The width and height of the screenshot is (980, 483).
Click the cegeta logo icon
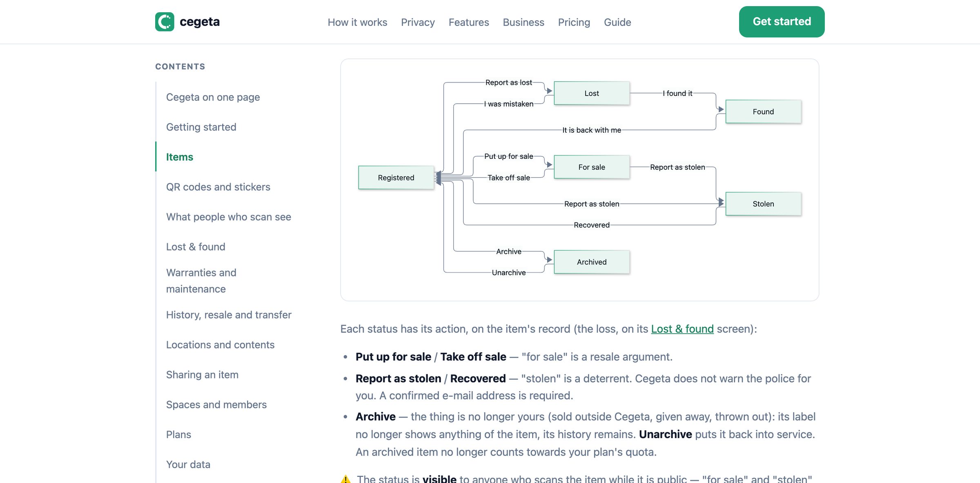[165, 22]
